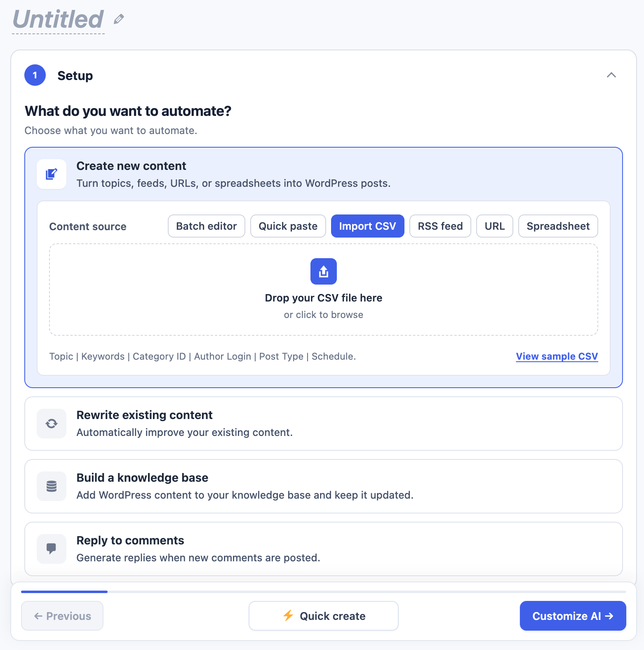Click the Untitled title to rename
Viewport: 644px width, 650px height.
[x=58, y=19]
